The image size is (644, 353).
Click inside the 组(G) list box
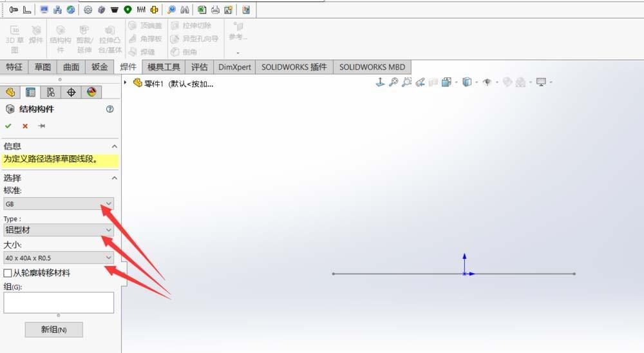(x=59, y=303)
